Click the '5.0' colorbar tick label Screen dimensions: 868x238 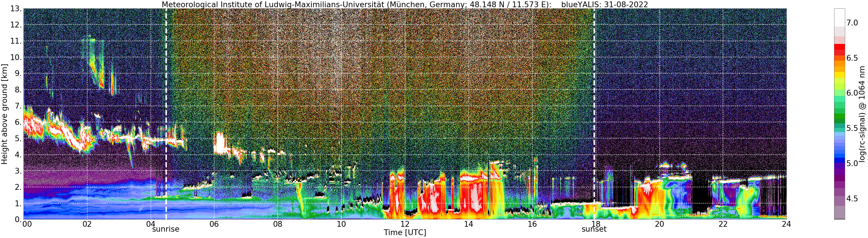click(x=852, y=163)
